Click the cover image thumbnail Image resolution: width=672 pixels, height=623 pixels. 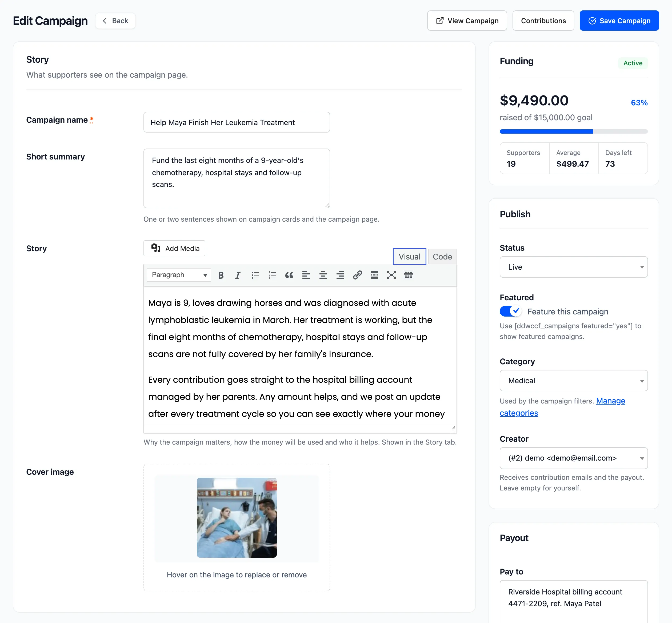click(237, 517)
